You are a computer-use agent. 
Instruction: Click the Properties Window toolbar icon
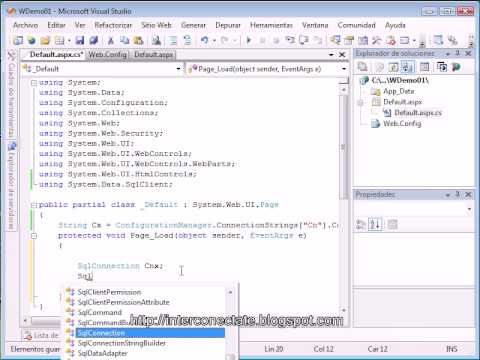click(349, 40)
